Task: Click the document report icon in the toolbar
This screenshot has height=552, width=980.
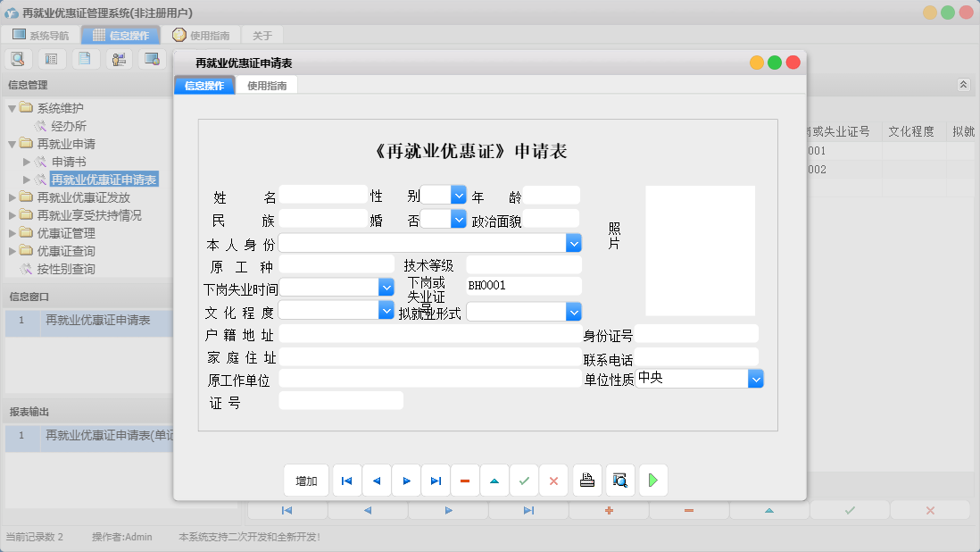Action: pyautogui.click(x=85, y=58)
